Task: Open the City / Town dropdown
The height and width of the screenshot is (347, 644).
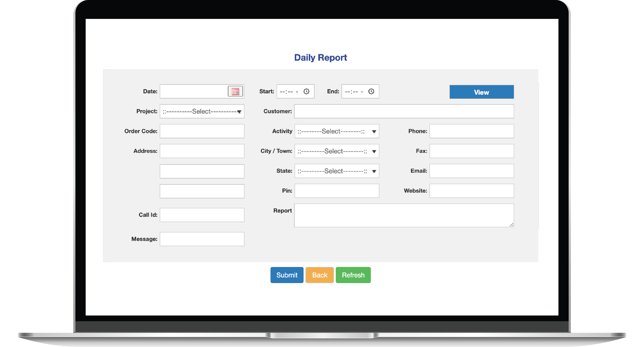Action: point(337,151)
